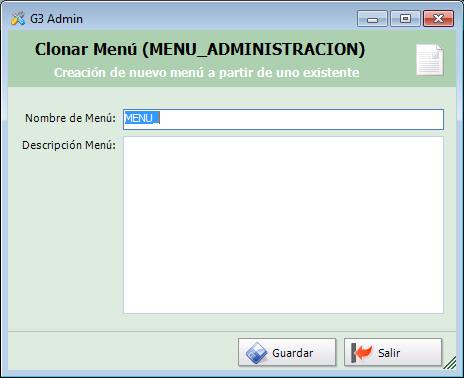Maximize the G3 Admin window
Screen dimensions: 464x378
click(x=405, y=19)
